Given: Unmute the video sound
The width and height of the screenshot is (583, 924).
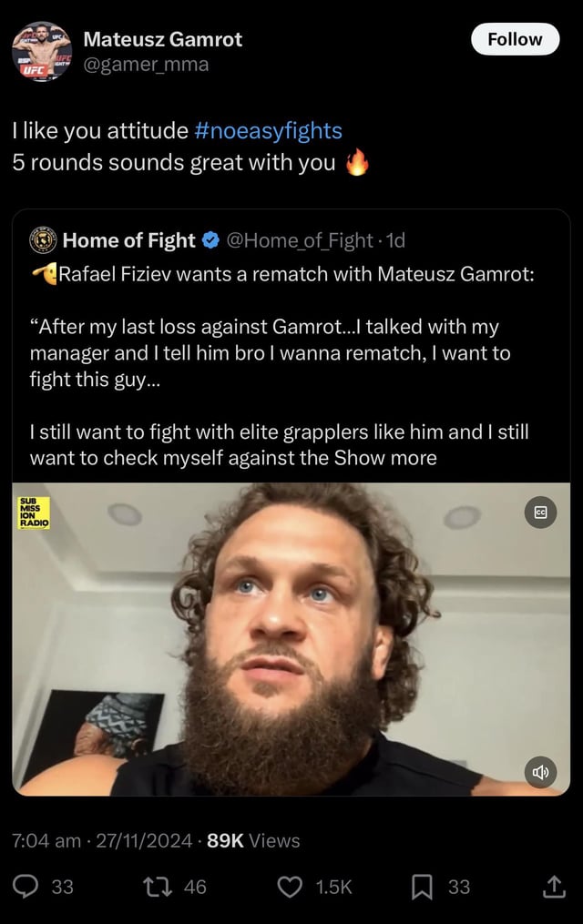Looking at the screenshot, I should 540,772.
